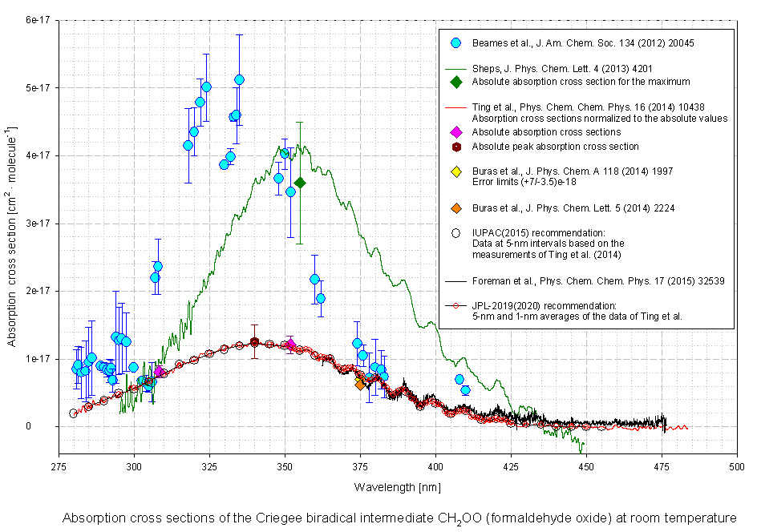Click the chart caption below the plot
Viewport: 757px width, 532px height.
[399, 518]
